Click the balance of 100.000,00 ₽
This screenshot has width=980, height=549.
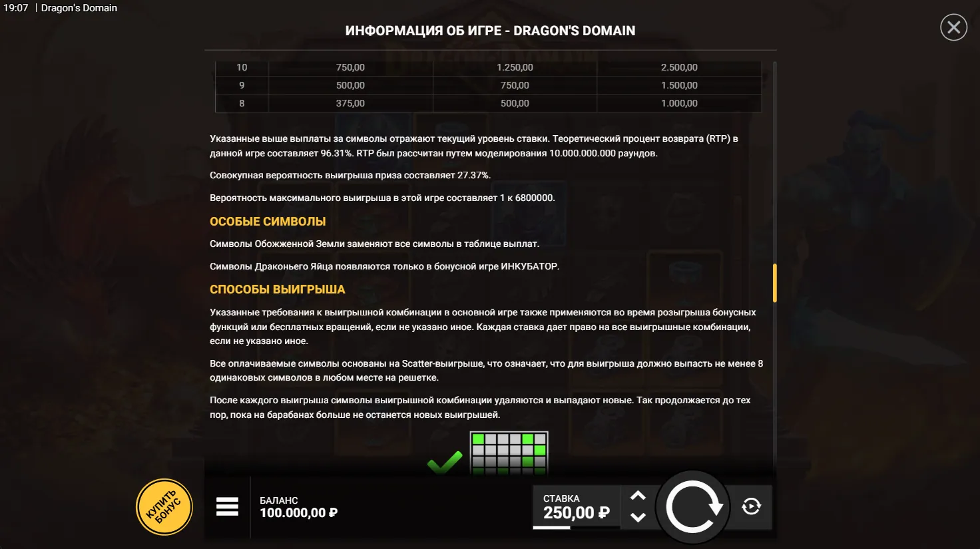click(x=298, y=513)
